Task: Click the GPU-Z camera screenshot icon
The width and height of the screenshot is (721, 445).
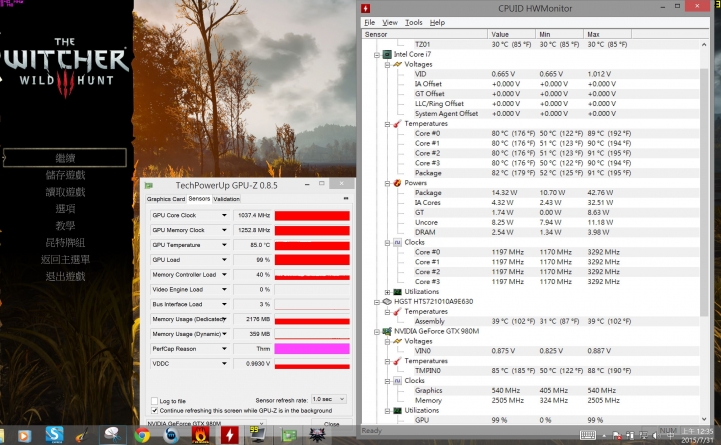Action: tap(346, 199)
